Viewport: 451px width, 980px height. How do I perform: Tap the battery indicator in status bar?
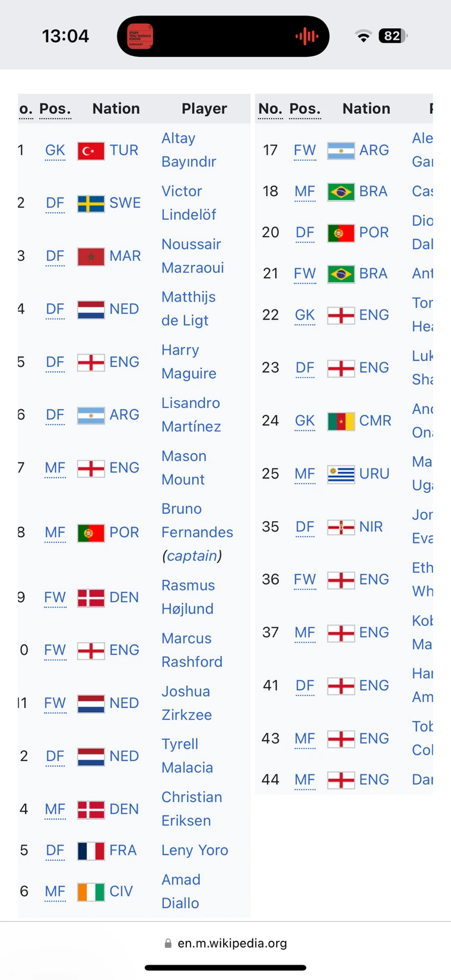393,36
